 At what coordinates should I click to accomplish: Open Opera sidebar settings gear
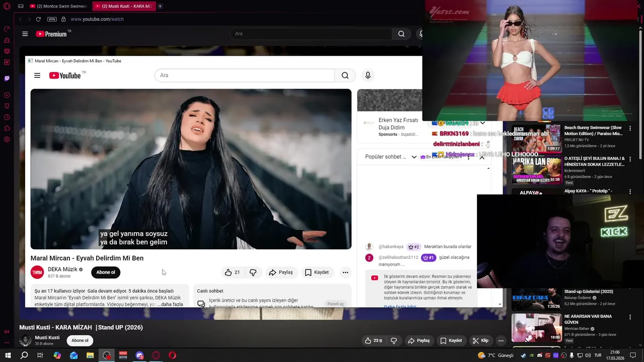pyautogui.click(x=7, y=139)
